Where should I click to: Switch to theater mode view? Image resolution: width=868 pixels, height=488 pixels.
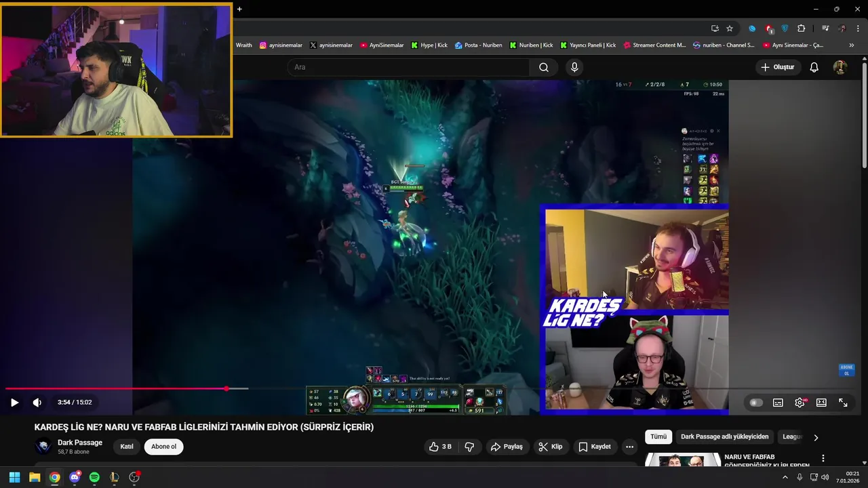(x=821, y=403)
